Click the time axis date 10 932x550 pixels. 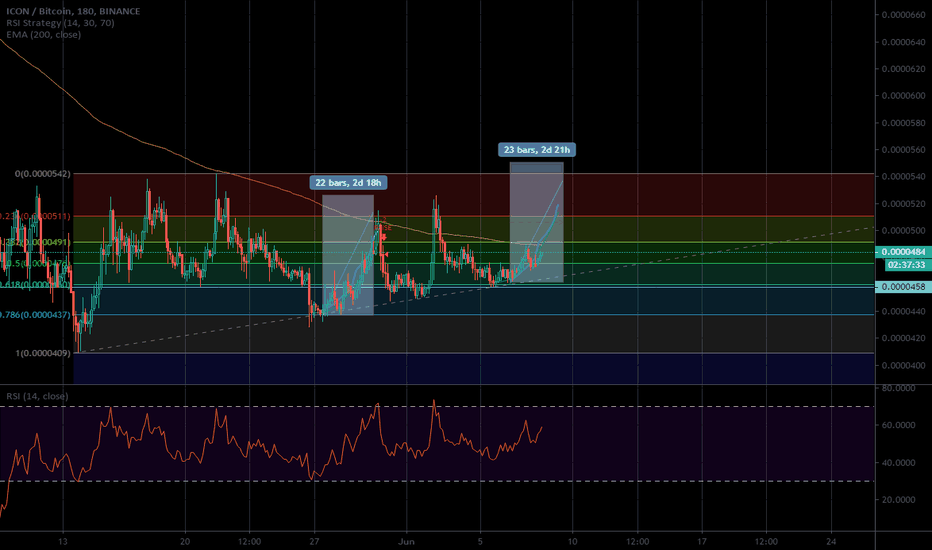[572, 542]
